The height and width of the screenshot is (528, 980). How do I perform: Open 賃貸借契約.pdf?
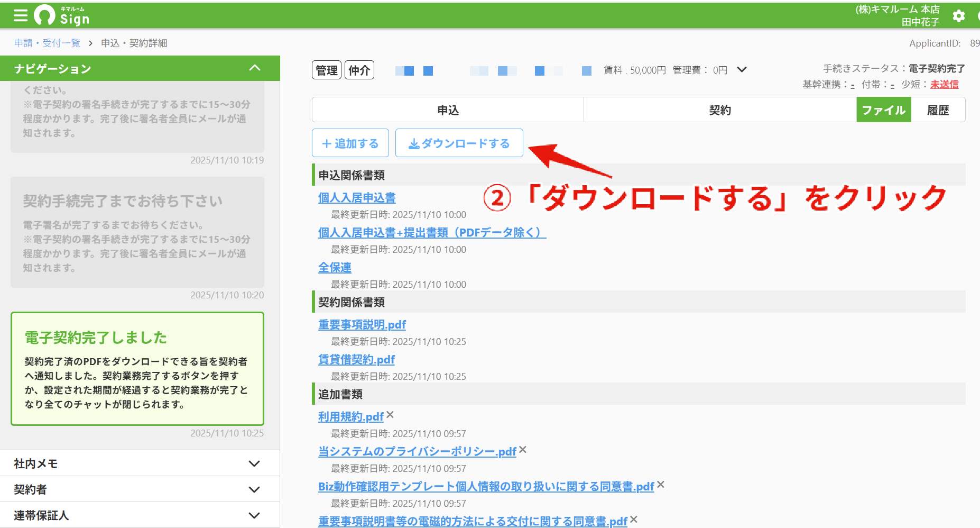point(356,360)
